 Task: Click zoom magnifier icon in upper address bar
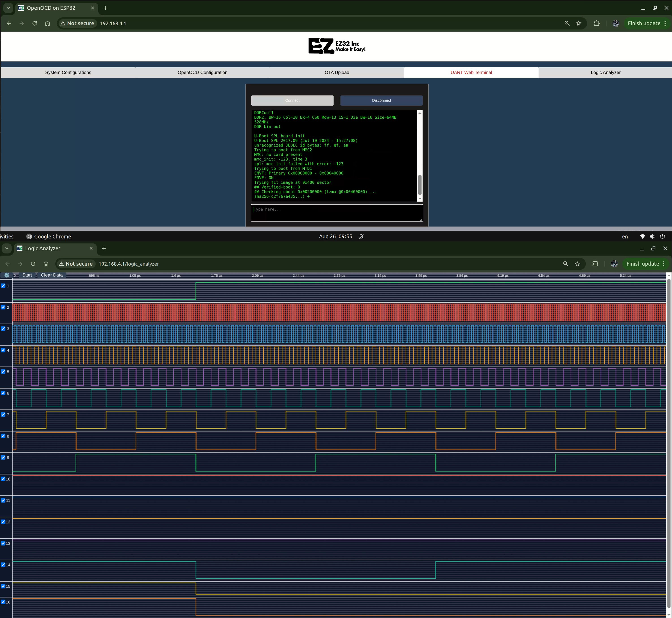tap(567, 23)
